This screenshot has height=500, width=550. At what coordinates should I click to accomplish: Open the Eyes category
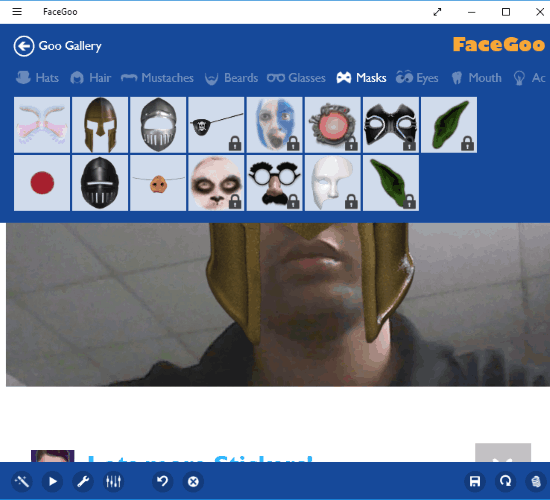click(417, 78)
